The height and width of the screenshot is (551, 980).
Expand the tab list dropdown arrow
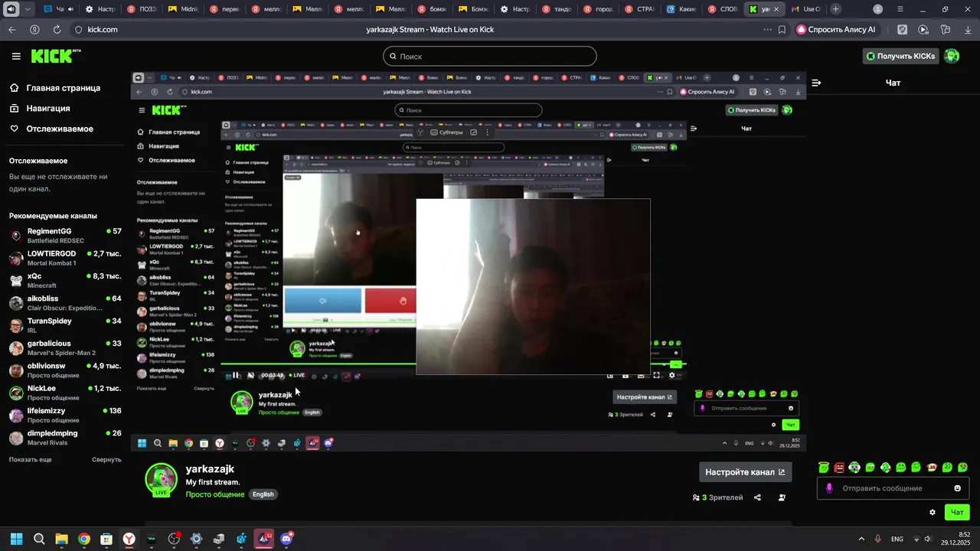coord(28,9)
